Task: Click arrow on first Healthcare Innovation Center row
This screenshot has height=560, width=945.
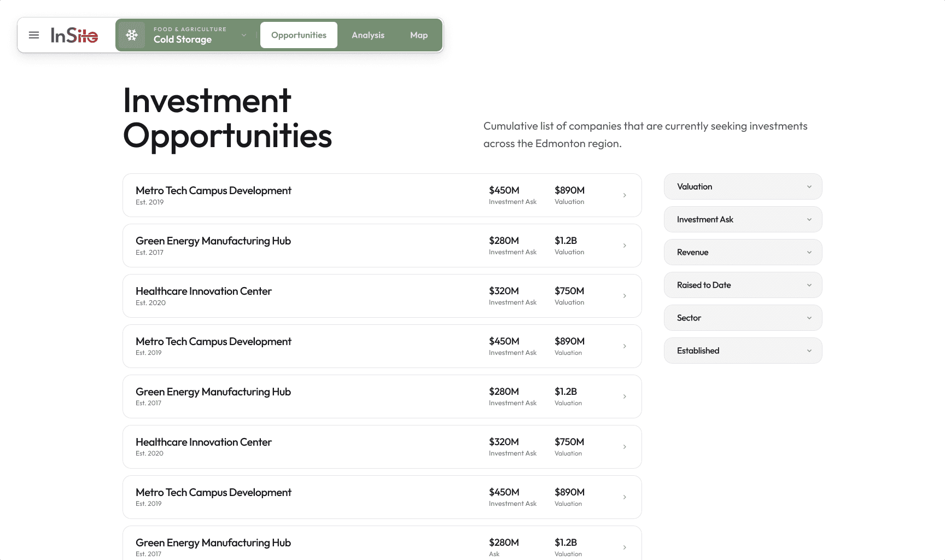Action: [x=625, y=296]
